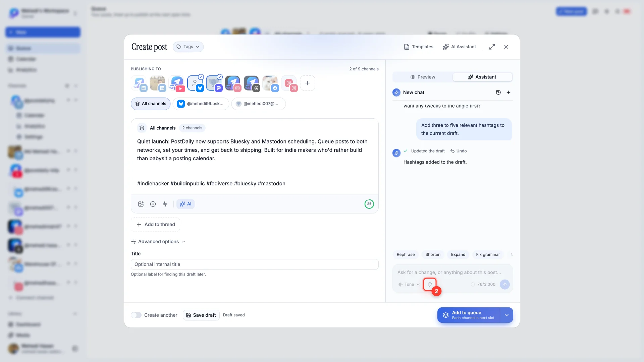Screen dimensions: 644x362
Task: Toggle the Threads channel avatar
Action: coord(252,83)
